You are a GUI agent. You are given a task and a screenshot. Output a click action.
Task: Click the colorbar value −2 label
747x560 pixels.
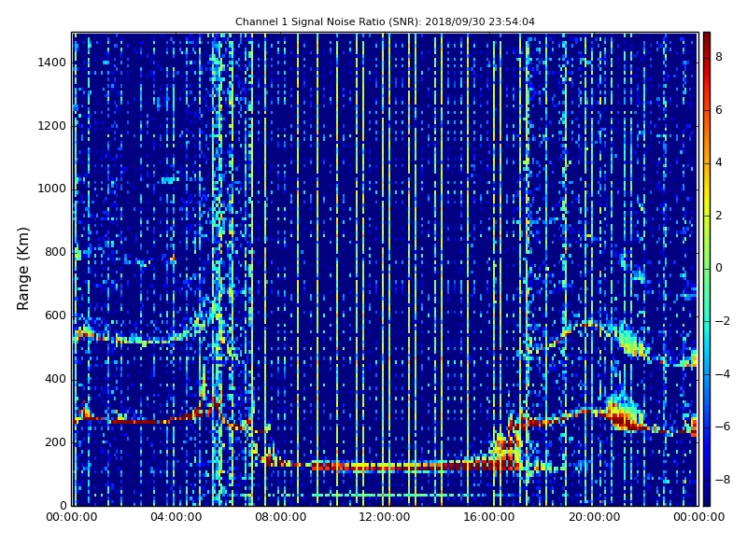[723, 321]
